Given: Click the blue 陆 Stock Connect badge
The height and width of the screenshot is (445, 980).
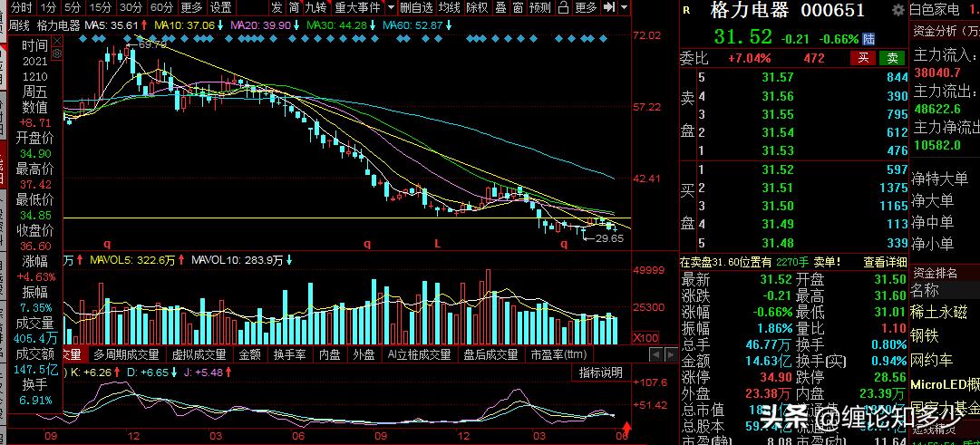Looking at the screenshot, I should pos(868,39).
